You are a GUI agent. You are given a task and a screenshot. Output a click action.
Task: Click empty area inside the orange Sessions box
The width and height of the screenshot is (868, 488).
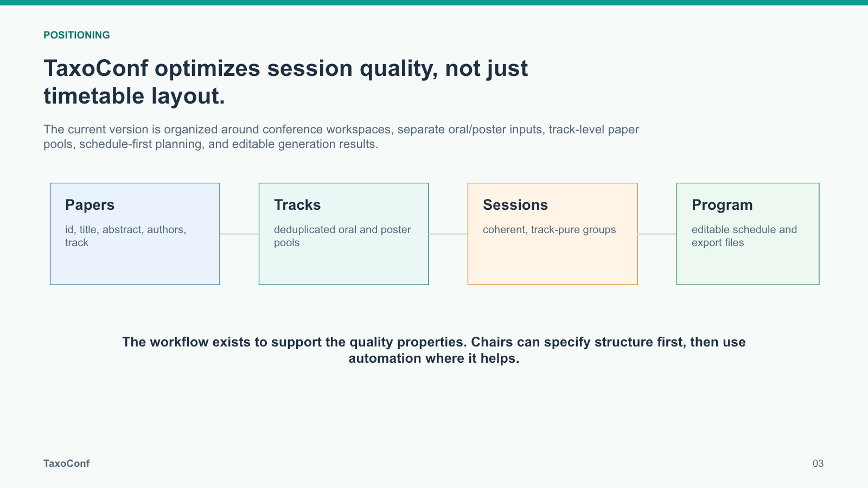(552, 263)
